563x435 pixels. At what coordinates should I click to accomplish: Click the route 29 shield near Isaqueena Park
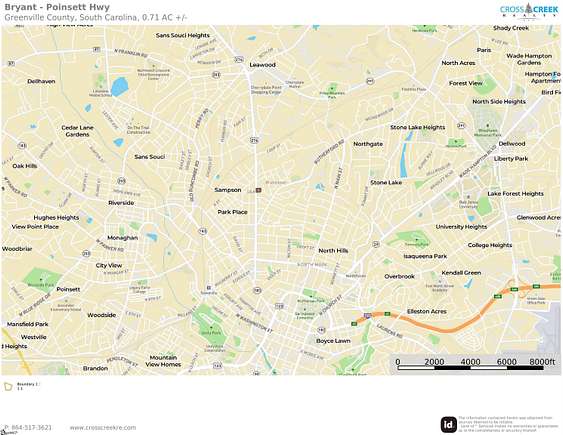376,244
